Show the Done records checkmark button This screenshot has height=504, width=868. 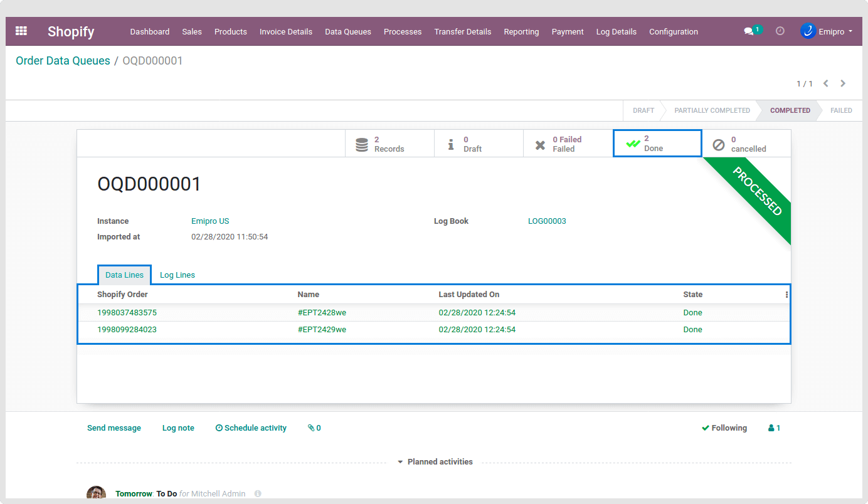point(657,144)
